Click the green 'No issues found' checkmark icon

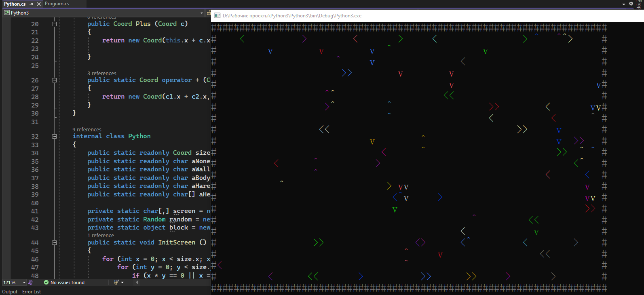point(46,282)
